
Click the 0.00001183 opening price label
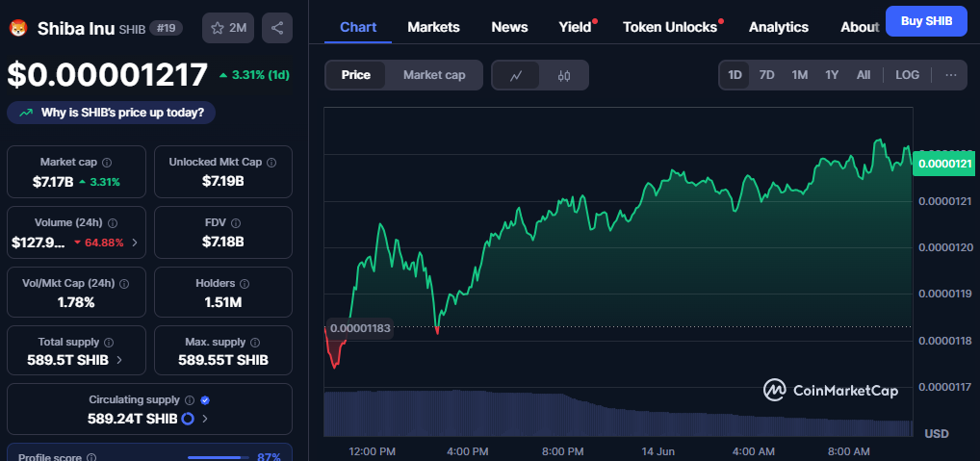click(x=359, y=328)
